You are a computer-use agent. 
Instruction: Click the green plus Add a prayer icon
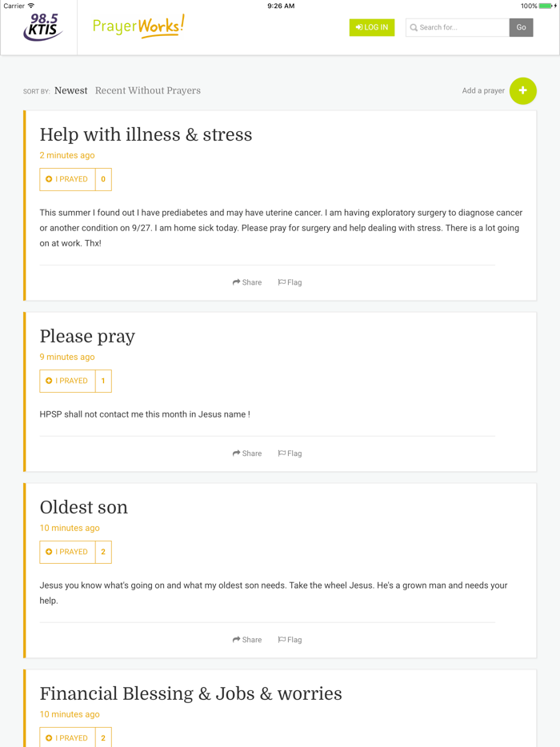click(x=523, y=90)
